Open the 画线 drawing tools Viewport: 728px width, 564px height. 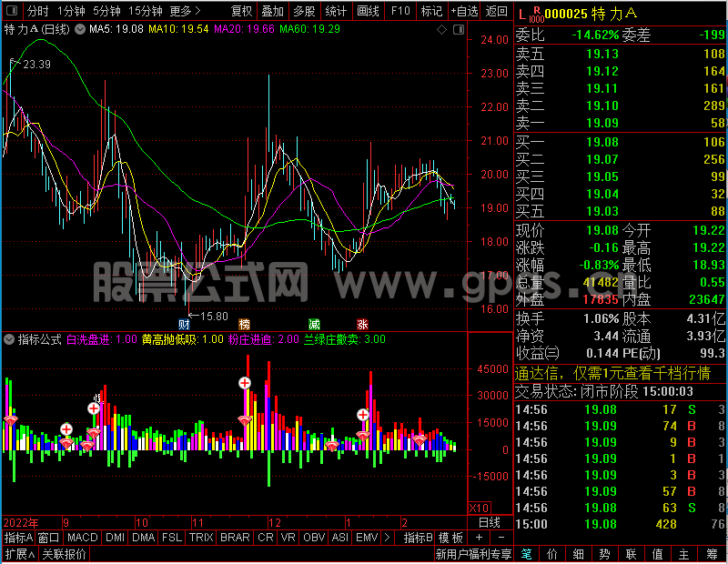pos(368,11)
